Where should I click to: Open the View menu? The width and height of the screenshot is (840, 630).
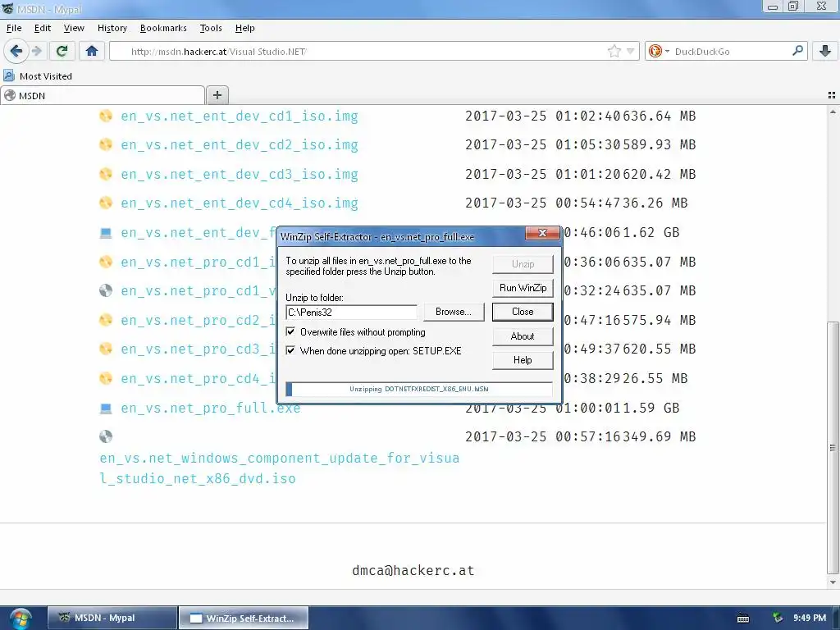[x=74, y=28]
